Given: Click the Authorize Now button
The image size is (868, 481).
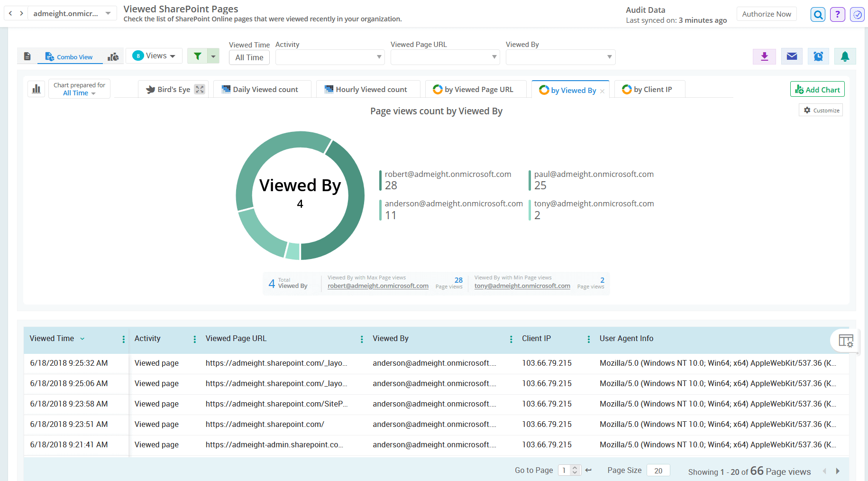Looking at the screenshot, I should (x=766, y=14).
